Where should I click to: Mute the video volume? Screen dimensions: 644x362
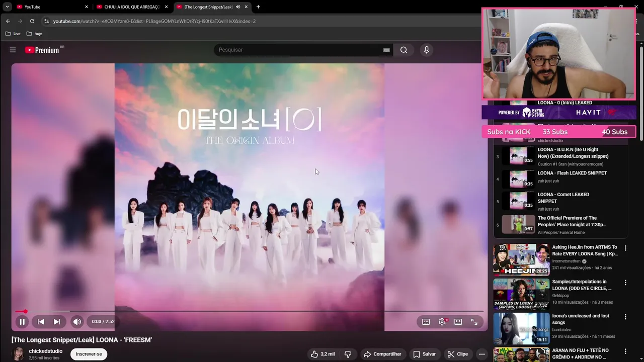point(77,322)
